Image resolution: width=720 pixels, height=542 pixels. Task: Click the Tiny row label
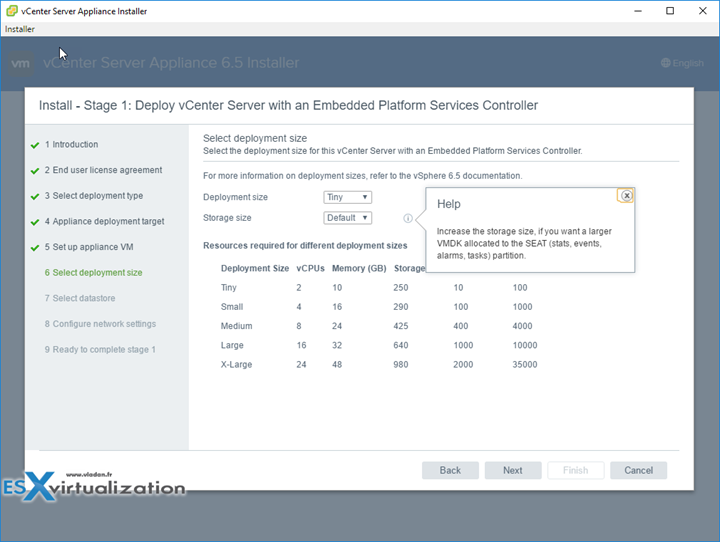229,288
